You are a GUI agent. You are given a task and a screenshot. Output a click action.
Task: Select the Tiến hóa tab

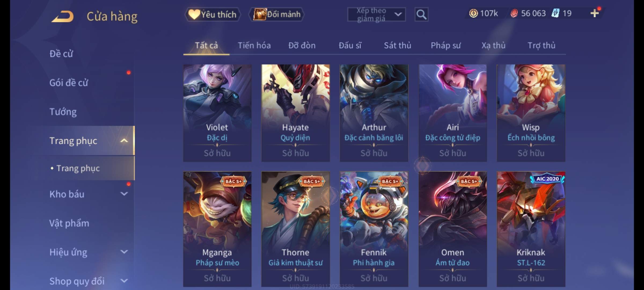pos(254,45)
